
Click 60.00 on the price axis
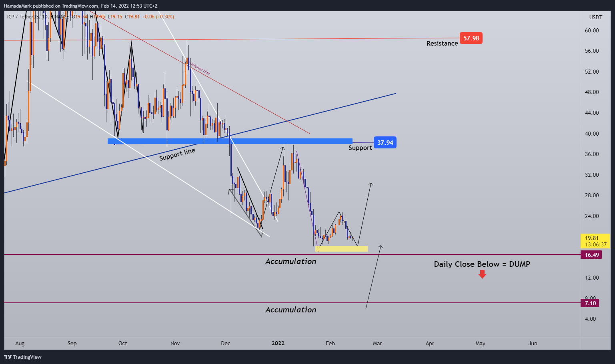point(592,30)
